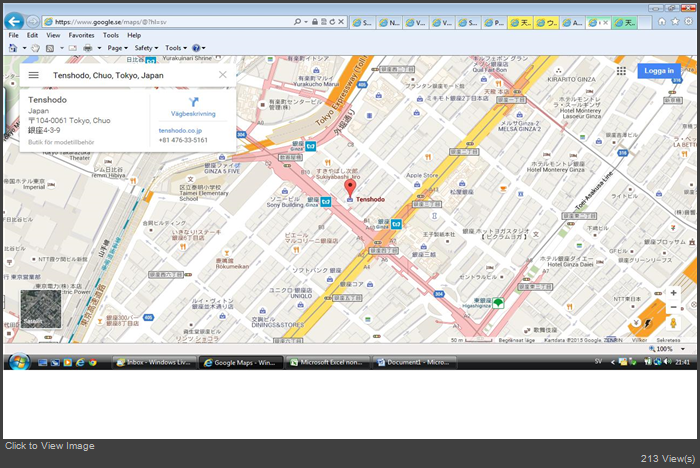Click the address bar search magnifier icon
The height and width of the screenshot is (468, 700).
(297, 21)
